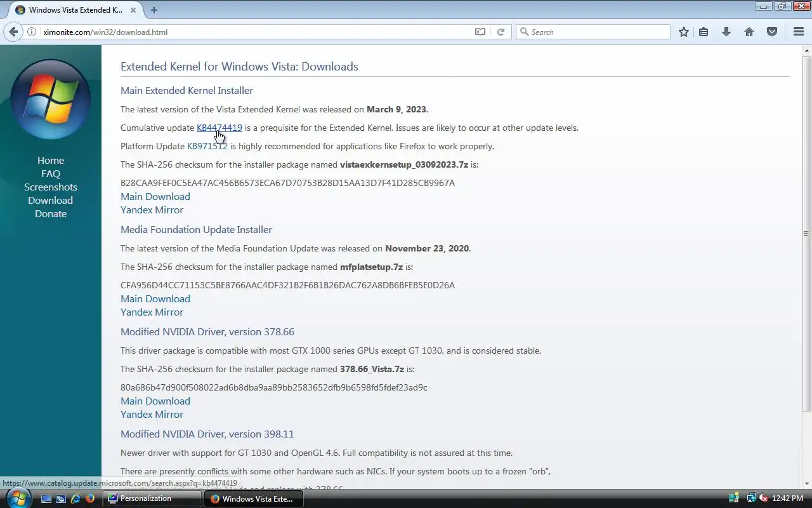Click the page scrollbar down arrow
This screenshot has width=812, height=508.
pos(806,484)
